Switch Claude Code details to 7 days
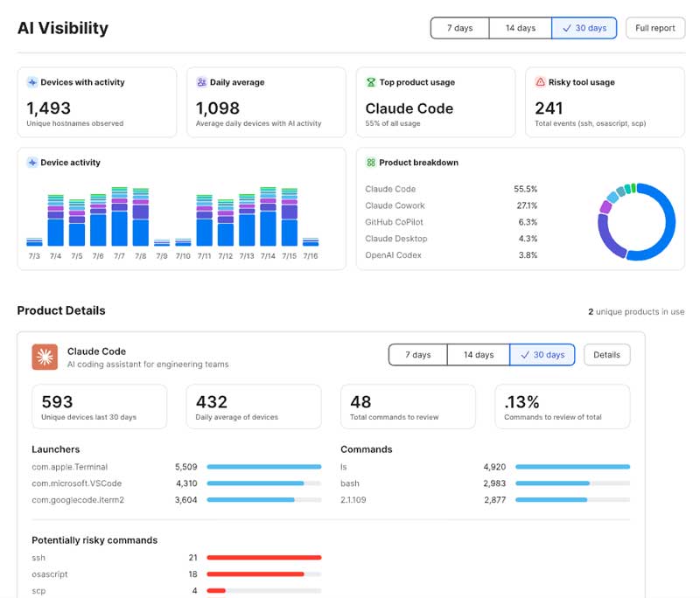Screen dimensions: 700x598 pyautogui.click(x=418, y=355)
